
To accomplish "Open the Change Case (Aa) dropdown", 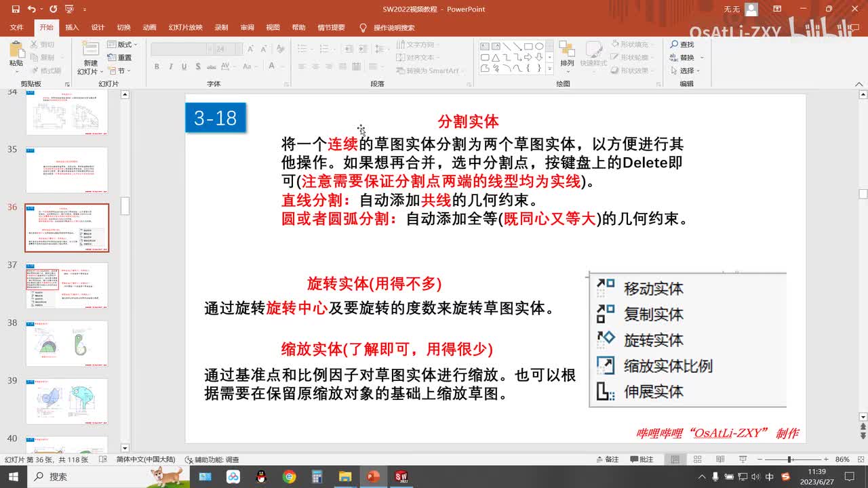I will click(x=250, y=66).
